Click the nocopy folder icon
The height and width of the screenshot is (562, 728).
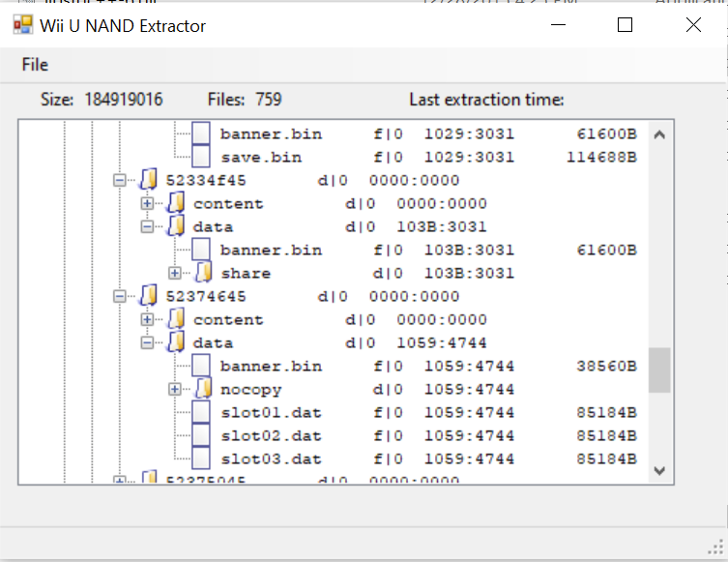pyautogui.click(x=204, y=388)
